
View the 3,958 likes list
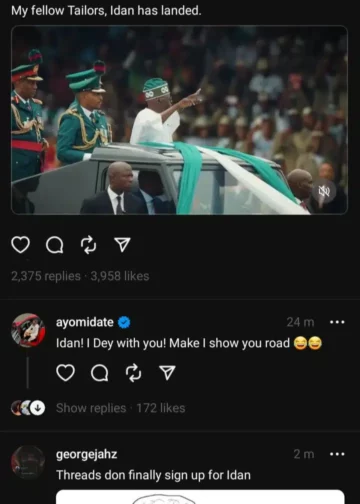coord(120,276)
